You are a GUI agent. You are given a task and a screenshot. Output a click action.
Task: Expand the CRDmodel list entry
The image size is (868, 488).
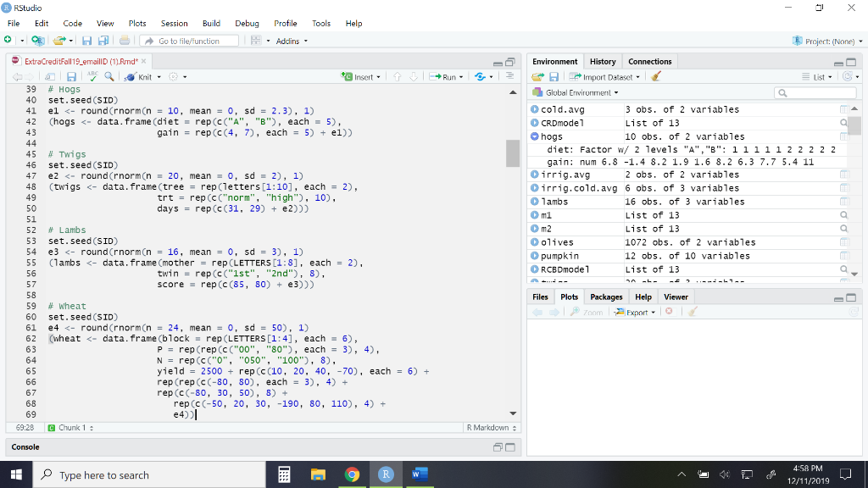[534, 123]
